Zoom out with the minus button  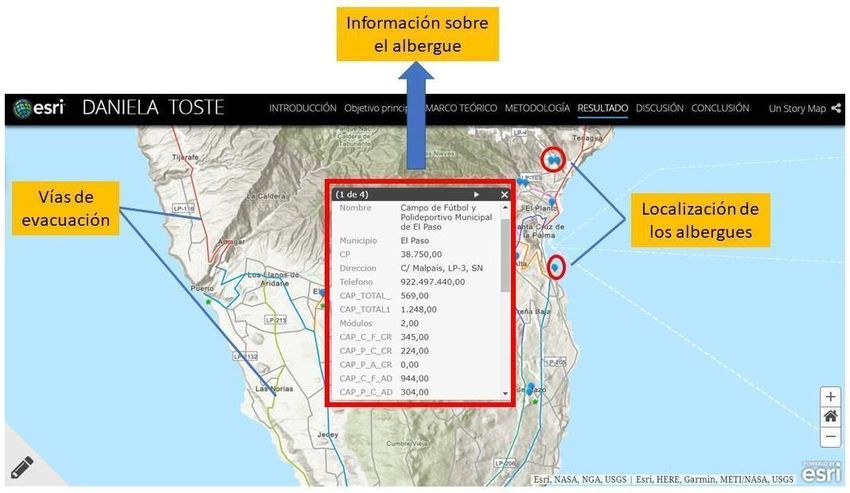tap(830, 437)
